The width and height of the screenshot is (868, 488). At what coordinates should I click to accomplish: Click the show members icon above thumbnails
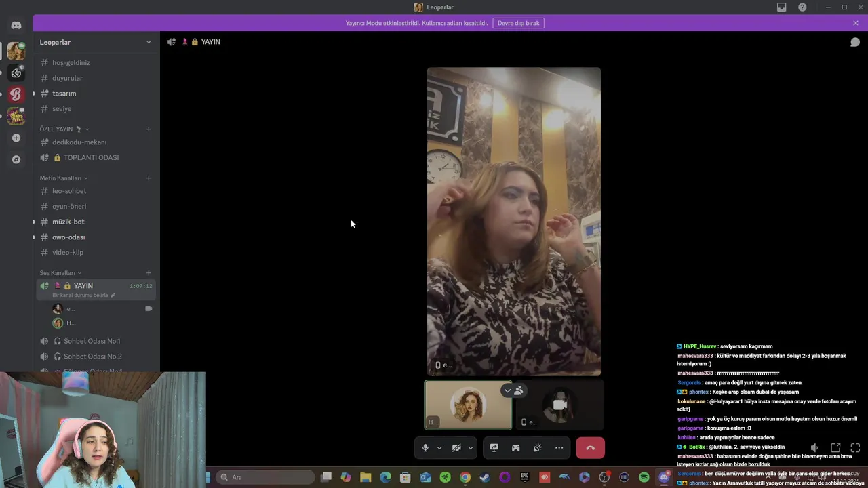pyautogui.click(x=519, y=390)
